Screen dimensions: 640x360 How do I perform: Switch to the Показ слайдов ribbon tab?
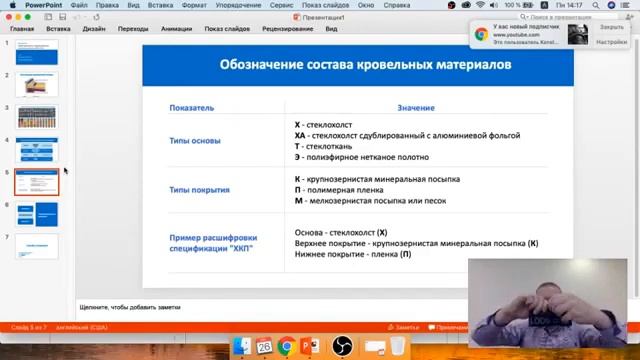(227, 29)
